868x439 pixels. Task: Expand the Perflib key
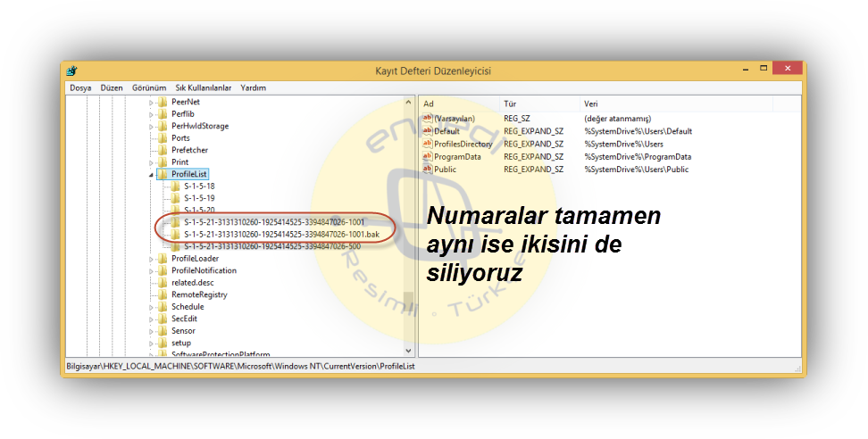151,114
